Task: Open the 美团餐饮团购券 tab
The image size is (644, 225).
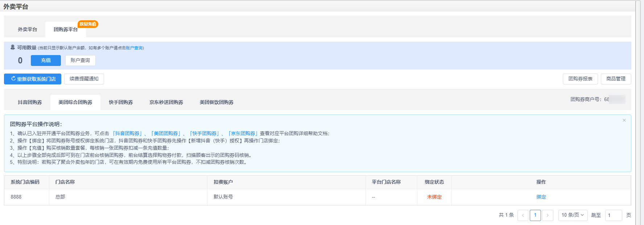Action: click(x=216, y=103)
